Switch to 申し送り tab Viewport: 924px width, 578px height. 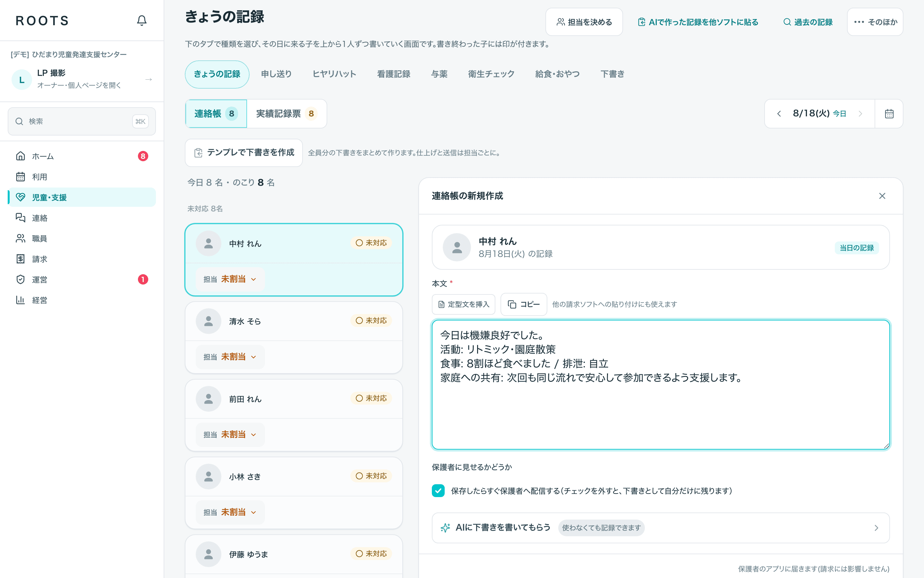(277, 74)
